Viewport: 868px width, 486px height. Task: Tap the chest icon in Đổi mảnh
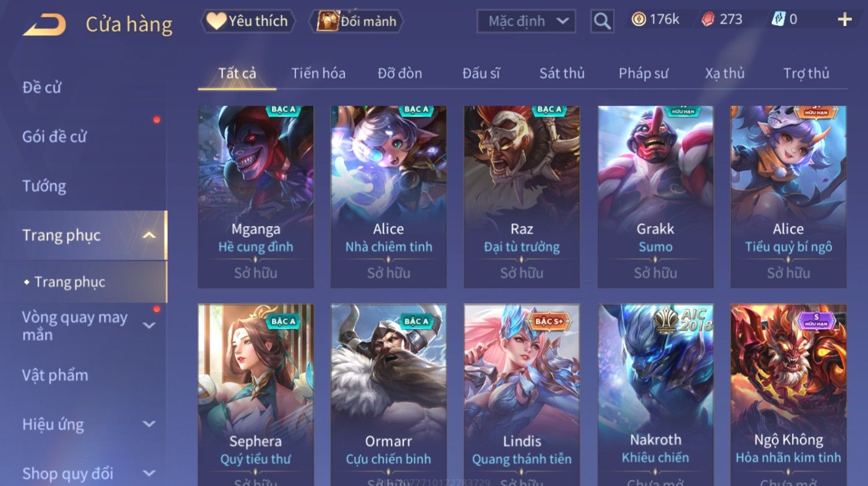(328, 21)
